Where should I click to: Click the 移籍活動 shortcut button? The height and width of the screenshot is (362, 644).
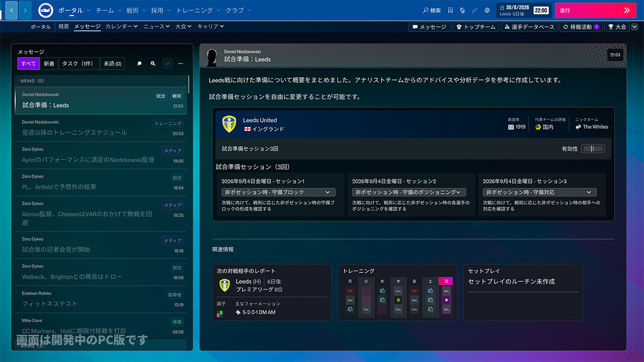click(x=581, y=27)
